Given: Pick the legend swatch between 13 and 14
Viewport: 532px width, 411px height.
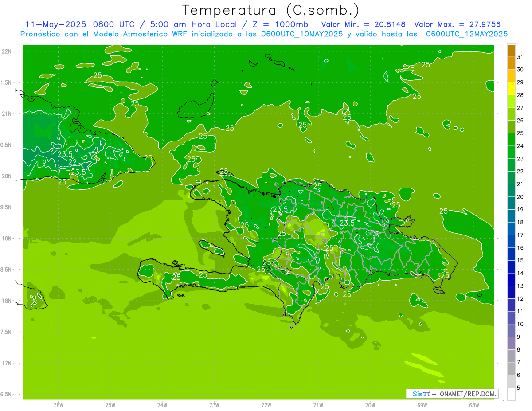Looking at the screenshot, I should click(x=511, y=280).
